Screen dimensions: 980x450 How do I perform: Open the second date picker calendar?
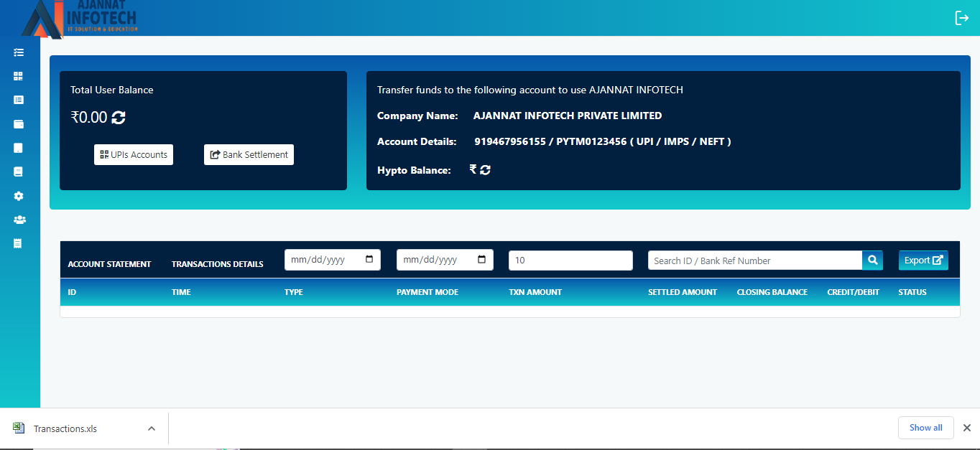point(482,260)
